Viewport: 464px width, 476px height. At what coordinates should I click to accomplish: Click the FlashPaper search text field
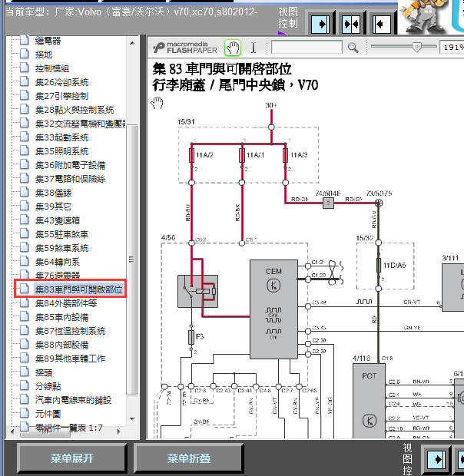click(307, 48)
